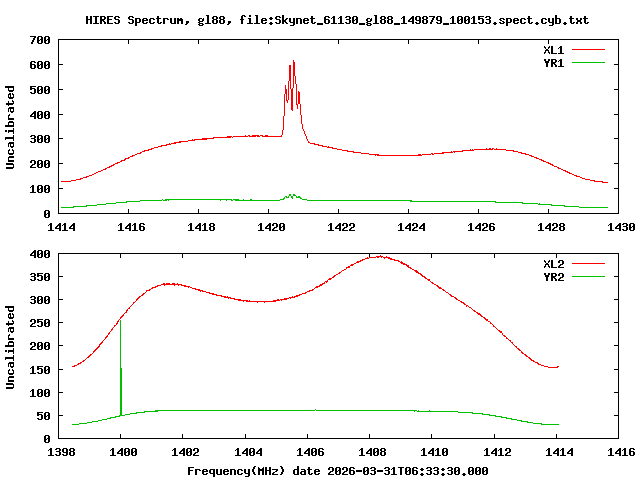Image resolution: width=640 pixels, height=480 pixels.
Task: Click the XL1 hydrogen line peak near 1420.7 MHz
Action: point(293,62)
